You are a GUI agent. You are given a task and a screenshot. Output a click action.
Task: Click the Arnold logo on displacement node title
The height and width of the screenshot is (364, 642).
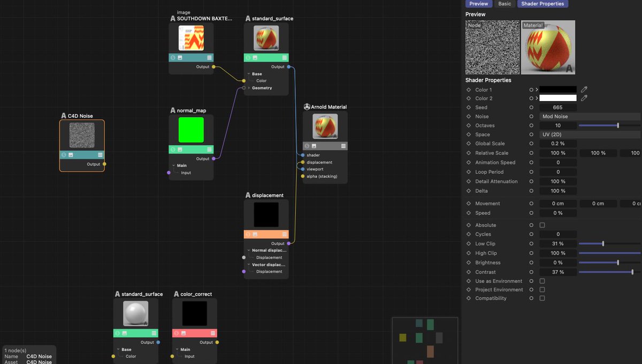(x=248, y=196)
